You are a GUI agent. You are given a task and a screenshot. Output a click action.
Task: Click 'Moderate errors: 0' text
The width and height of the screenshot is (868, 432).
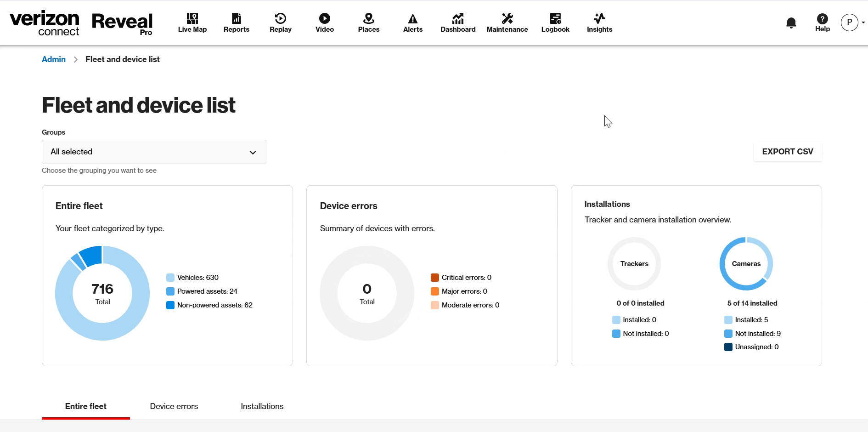coord(470,305)
